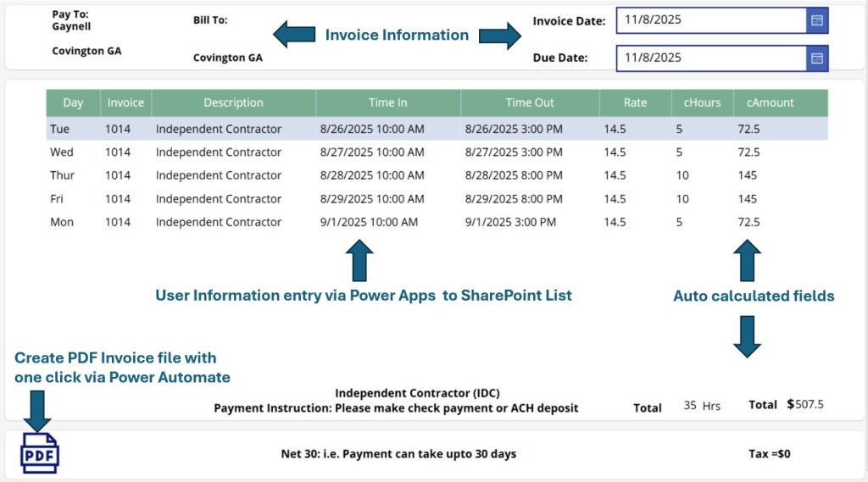The width and height of the screenshot is (868, 482).
Task: Select the Wed row day cell
Action: (x=61, y=152)
